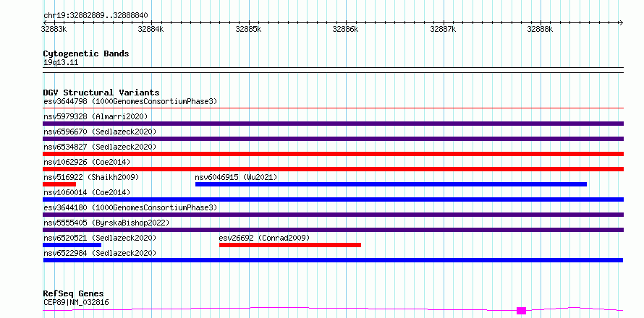The width and height of the screenshot is (644, 318).
Task: Open the nsv5555405 (ByrskaBishop2022) label
Action: click(x=106, y=223)
